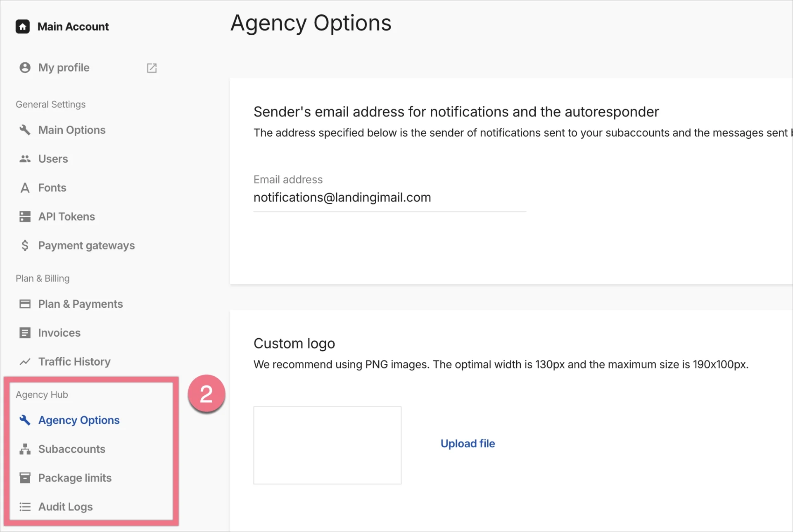Click the Main Options wrench icon

[25, 130]
